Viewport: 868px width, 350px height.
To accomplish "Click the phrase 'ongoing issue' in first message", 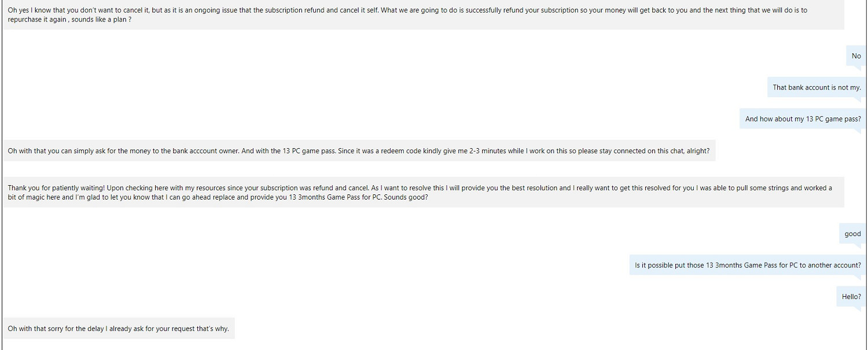I will tap(207, 10).
